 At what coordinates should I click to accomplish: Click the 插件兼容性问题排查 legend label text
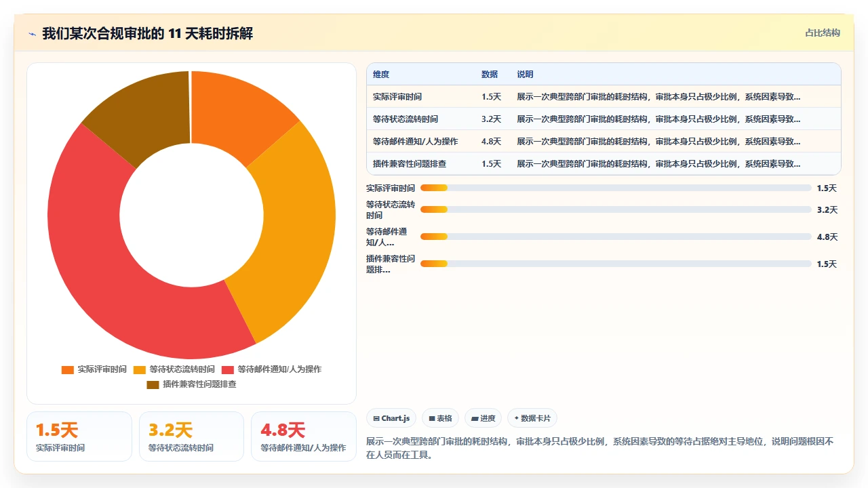click(199, 384)
